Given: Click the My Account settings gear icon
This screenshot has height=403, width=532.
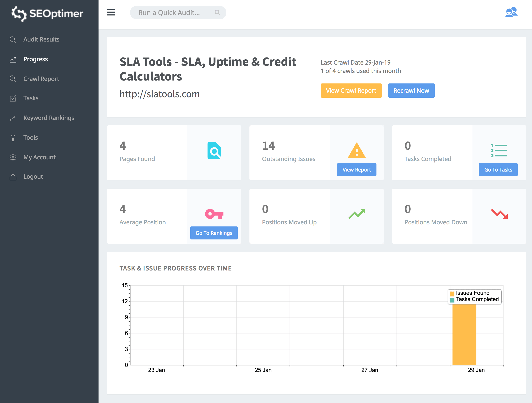Looking at the screenshot, I should 13,157.
